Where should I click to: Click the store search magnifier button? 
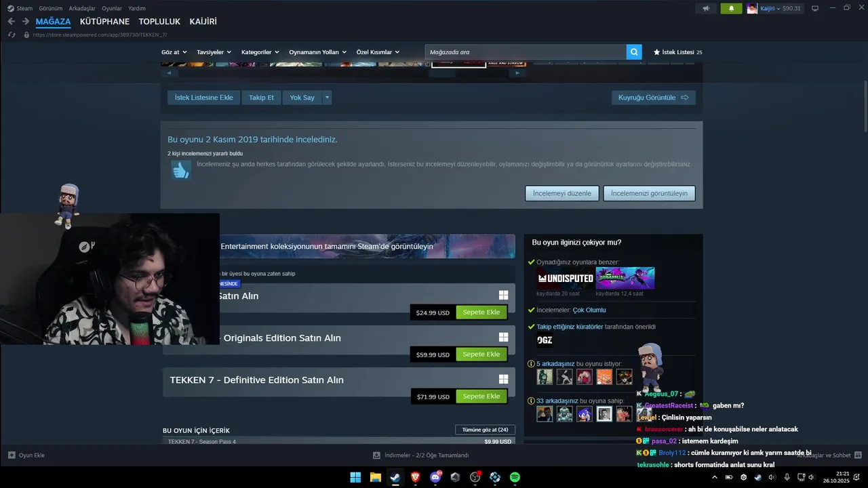[x=634, y=52]
